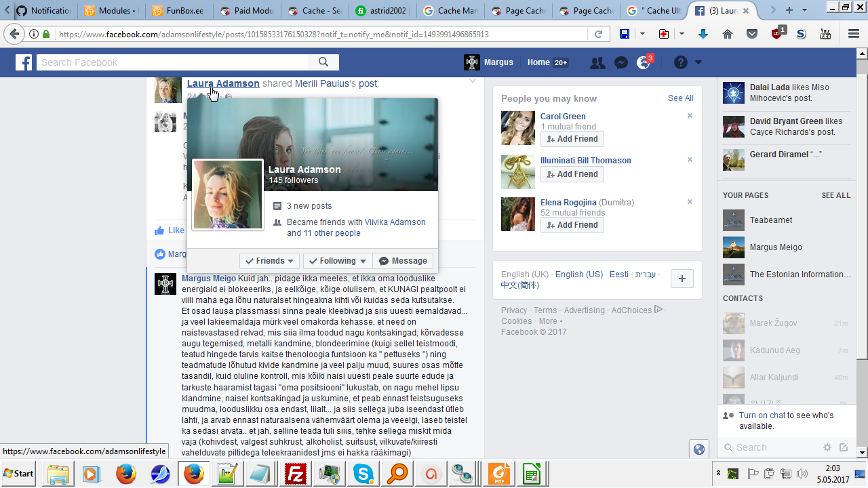Viewport: 868px width, 488px height.
Task: Open the 3 new posts link
Action: 309,206
